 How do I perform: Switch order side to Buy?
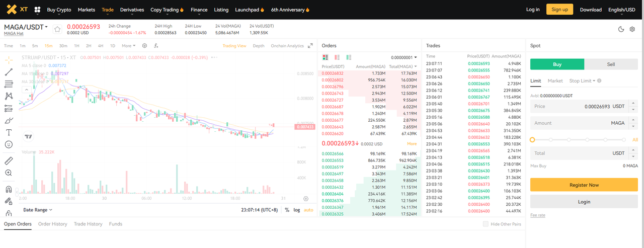click(x=557, y=64)
